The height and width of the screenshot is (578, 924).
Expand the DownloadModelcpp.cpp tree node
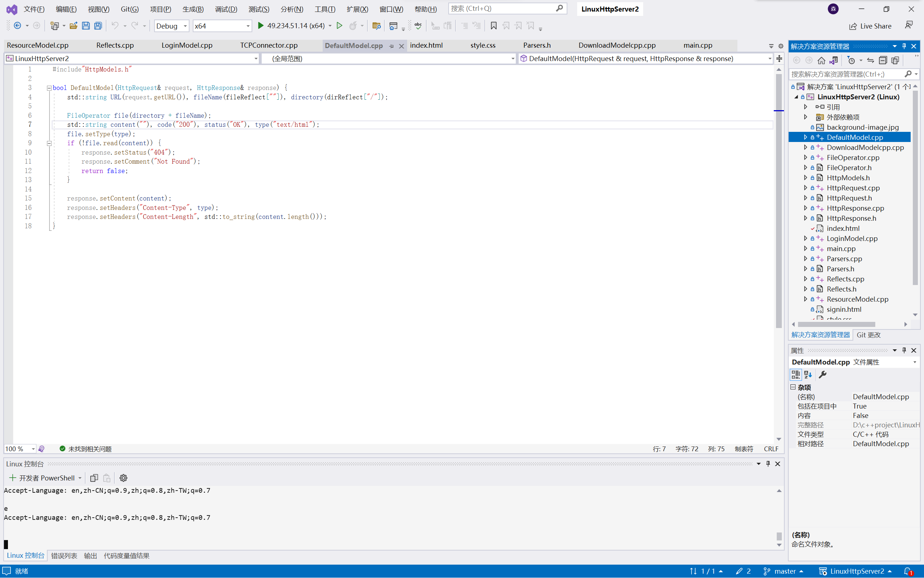pos(806,147)
